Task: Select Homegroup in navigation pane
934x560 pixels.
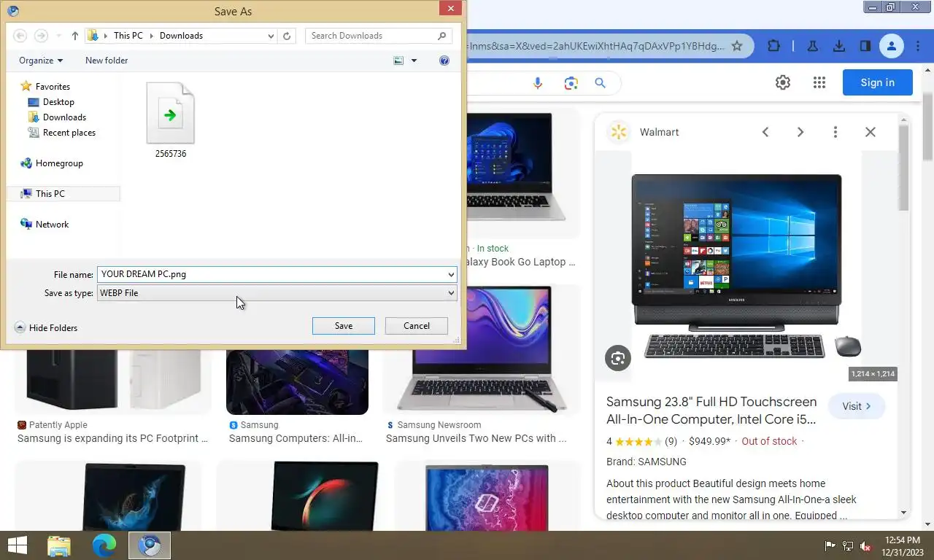Action: pos(59,163)
